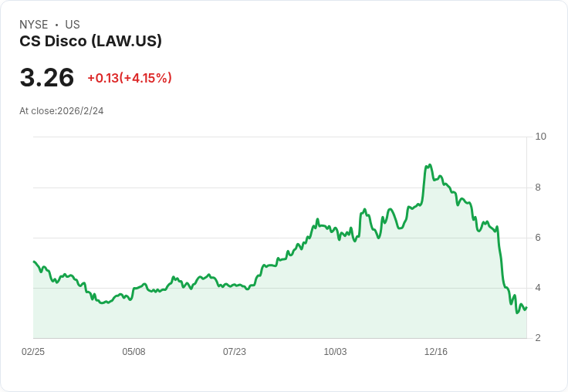Click the 10 price axis label
The image size is (568, 392).
click(x=540, y=137)
